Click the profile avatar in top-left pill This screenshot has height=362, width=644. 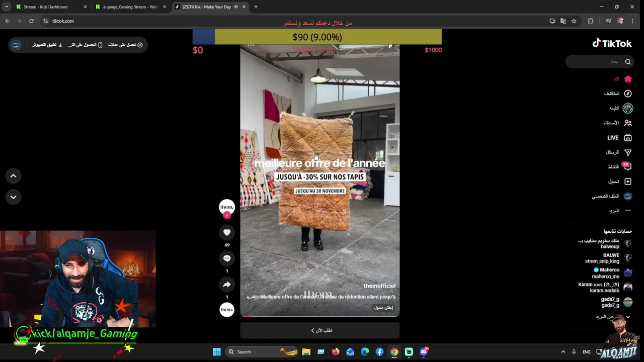point(16,45)
